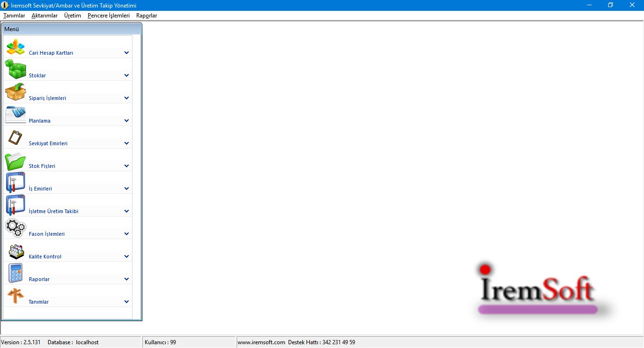Click the Kalite Kontrol icon

16,251
